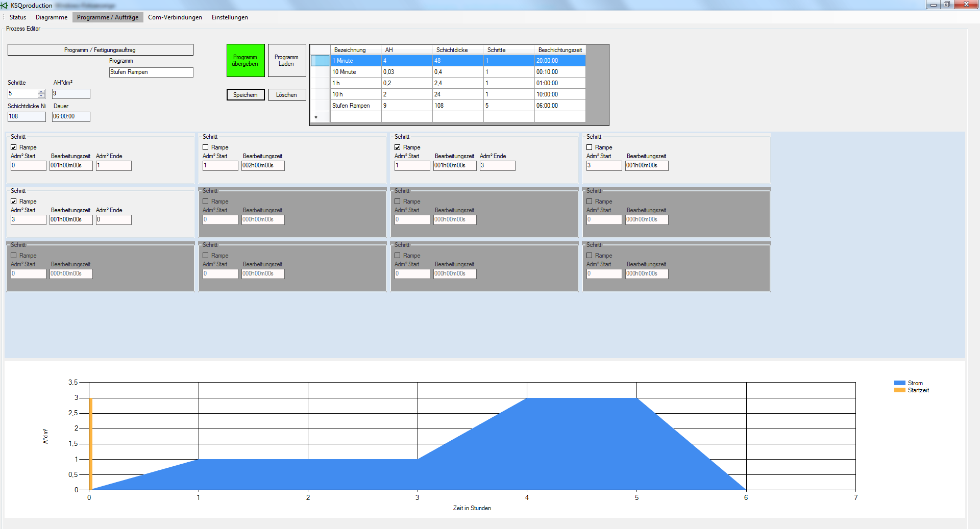
Task: Open the Status menu
Action: [x=18, y=17]
